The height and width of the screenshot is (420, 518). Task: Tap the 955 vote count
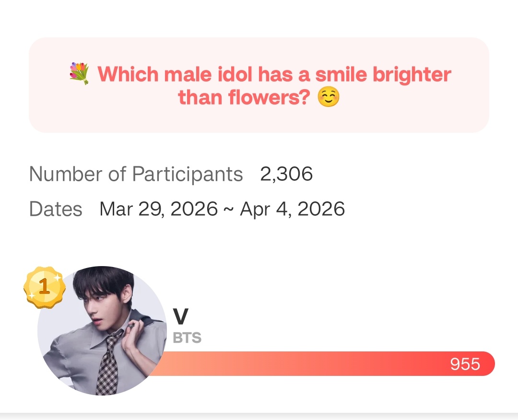pos(465,364)
